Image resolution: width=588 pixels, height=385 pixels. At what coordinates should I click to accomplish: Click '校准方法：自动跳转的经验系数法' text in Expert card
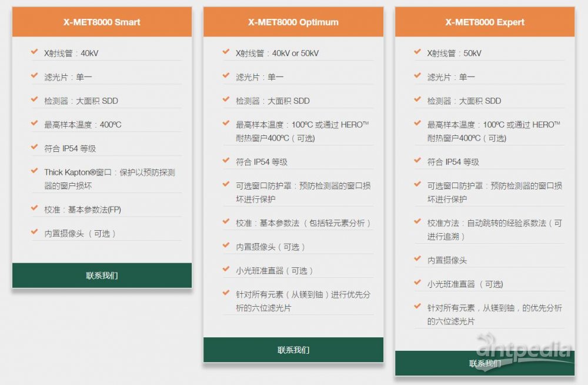click(x=487, y=223)
